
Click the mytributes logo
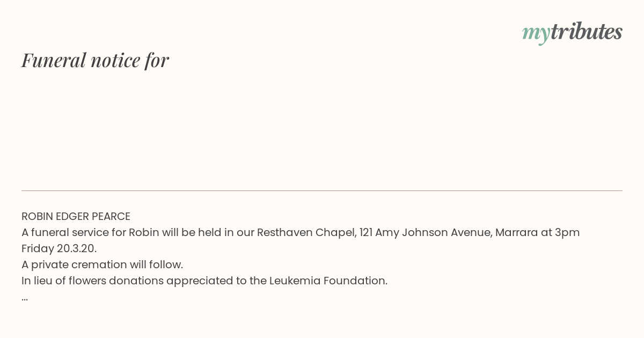coord(572,32)
